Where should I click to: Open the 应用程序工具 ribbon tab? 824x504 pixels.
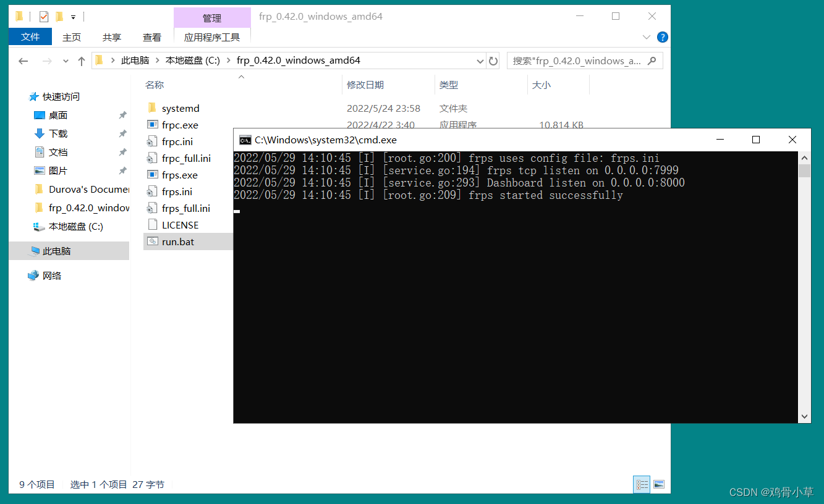[x=212, y=37]
